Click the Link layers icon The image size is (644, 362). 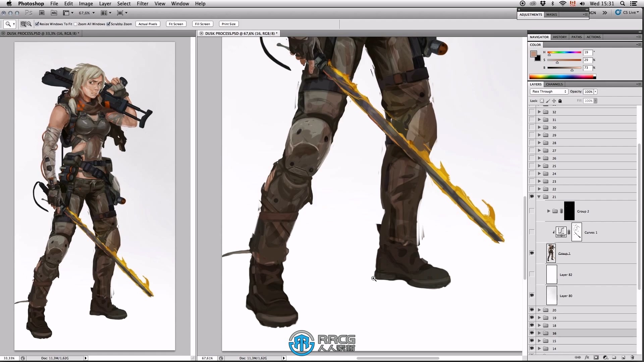(578, 357)
